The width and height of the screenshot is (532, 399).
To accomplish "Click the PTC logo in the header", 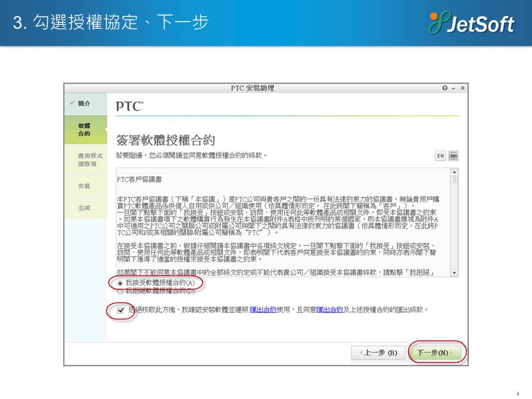I will 130,106.
